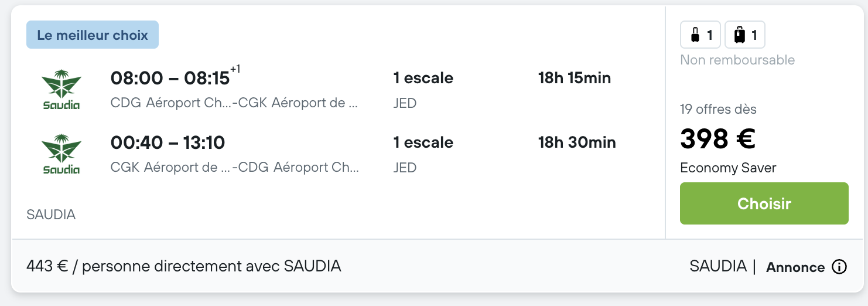
Task: Click the Le meilleur choix badge
Action: [x=93, y=35]
